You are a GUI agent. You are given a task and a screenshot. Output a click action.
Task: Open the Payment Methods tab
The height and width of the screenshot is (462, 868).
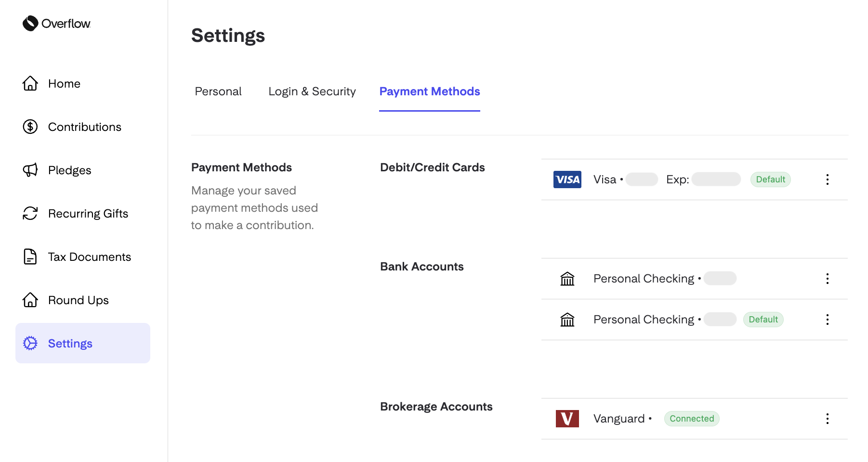click(x=429, y=91)
